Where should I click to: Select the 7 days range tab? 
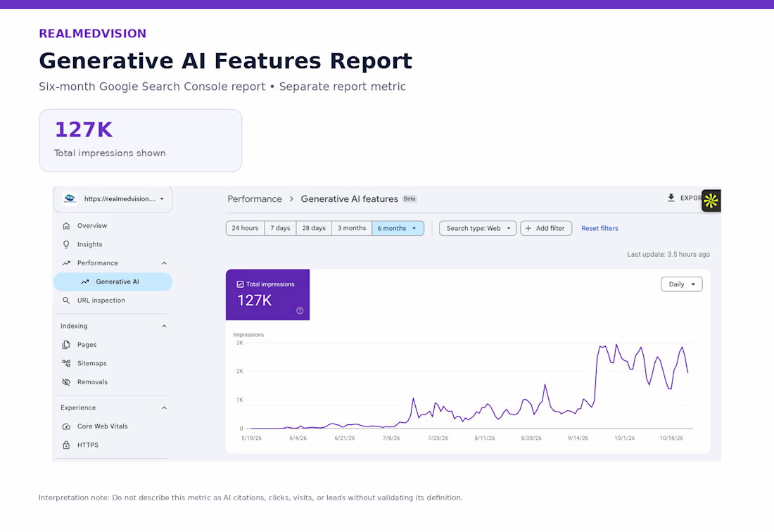point(280,228)
